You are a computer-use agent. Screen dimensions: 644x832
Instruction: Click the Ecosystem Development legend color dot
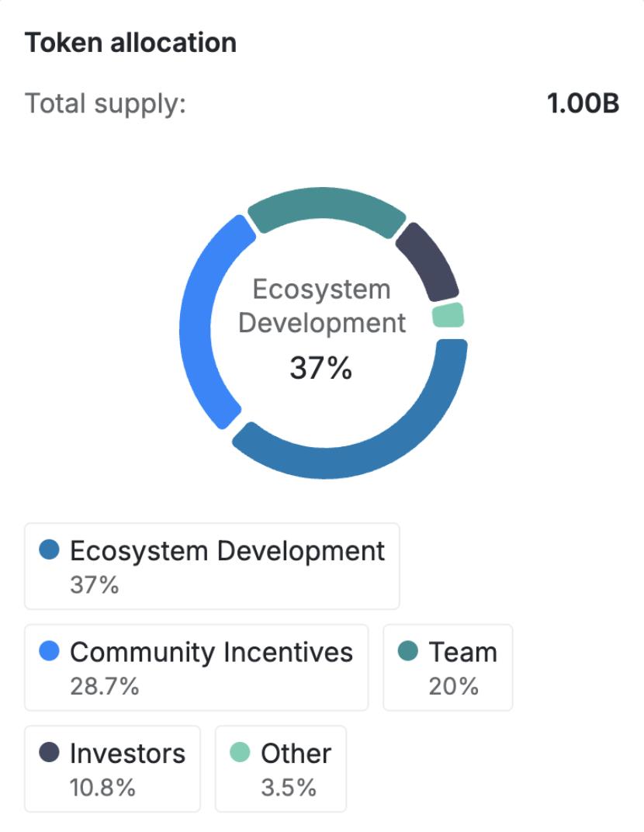click(x=50, y=550)
